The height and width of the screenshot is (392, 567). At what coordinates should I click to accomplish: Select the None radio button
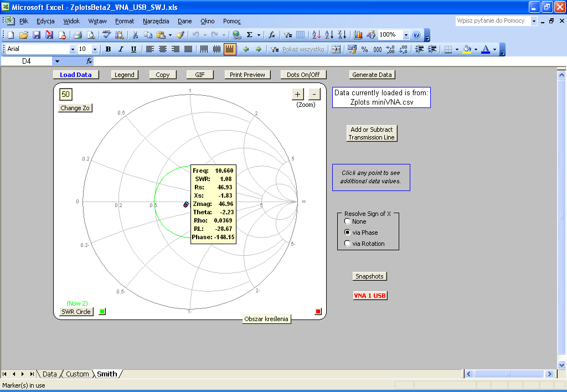pyautogui.click(x=348, y=221)
